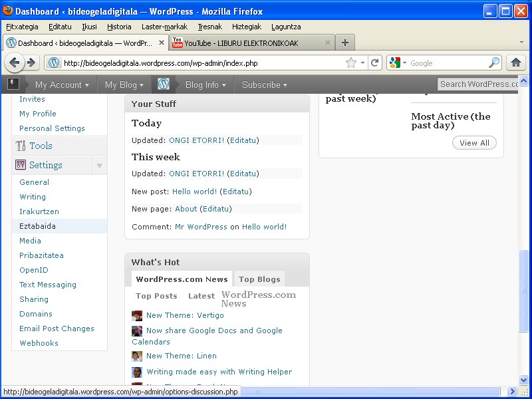Open the General settings link

coord(35,182)
